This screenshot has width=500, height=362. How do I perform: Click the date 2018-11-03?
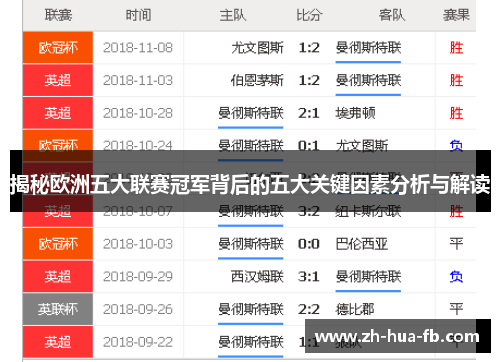138,81
